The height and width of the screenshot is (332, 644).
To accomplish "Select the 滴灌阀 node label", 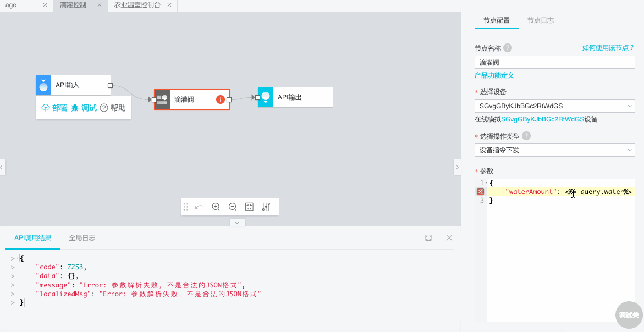I will point(184,99).
